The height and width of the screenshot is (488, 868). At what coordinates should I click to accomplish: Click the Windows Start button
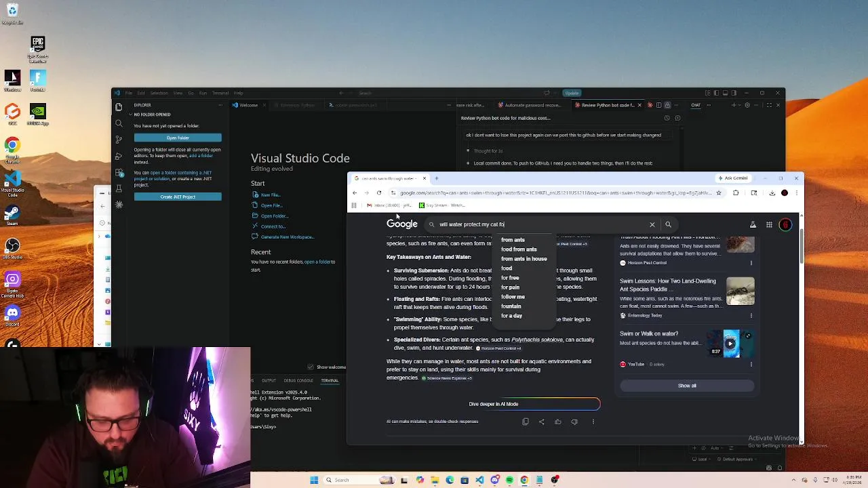pos(314,480)
